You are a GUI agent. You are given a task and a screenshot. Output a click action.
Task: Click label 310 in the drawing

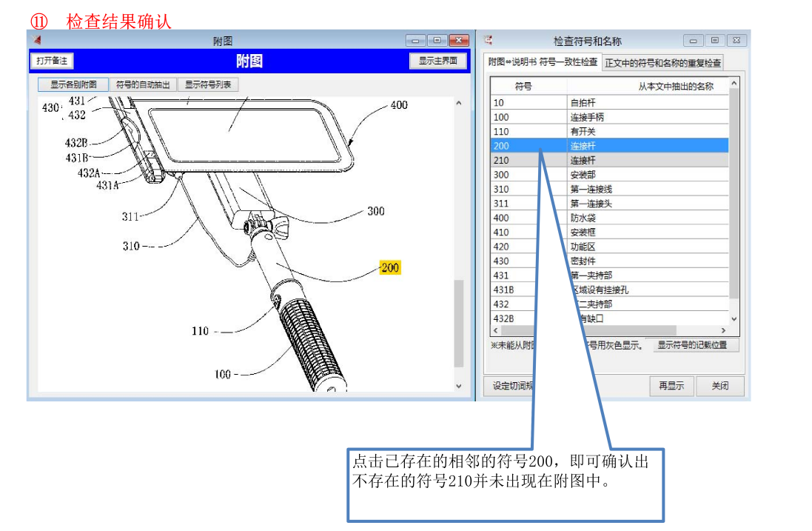click(x=131, y=246)
